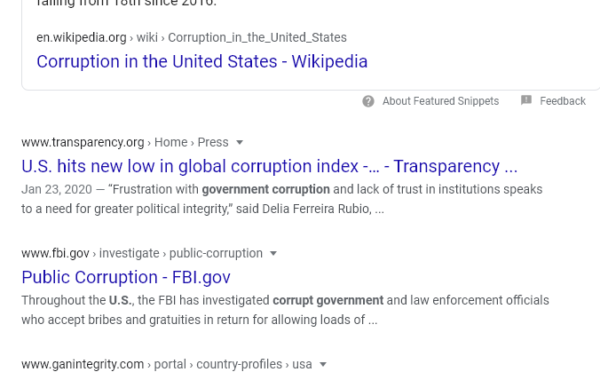The height and width of the screenshot is (380, 600).
Task: Open the Public Corruption - FBI.gov result
Action: click(126, 277)
